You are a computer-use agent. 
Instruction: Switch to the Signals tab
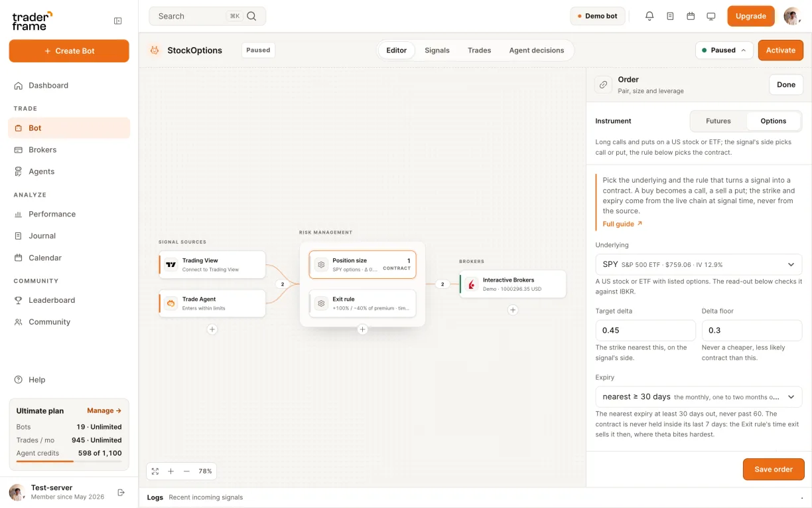(x=437, y=50)
